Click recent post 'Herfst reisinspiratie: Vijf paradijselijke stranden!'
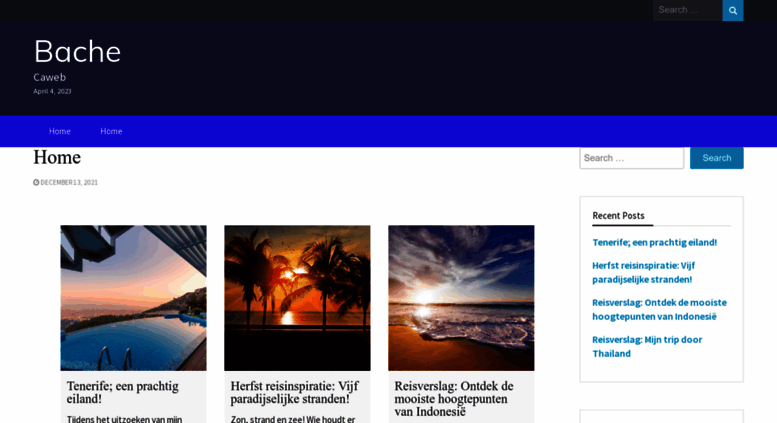This screenshot has height=423, width=777. point(643,272)
